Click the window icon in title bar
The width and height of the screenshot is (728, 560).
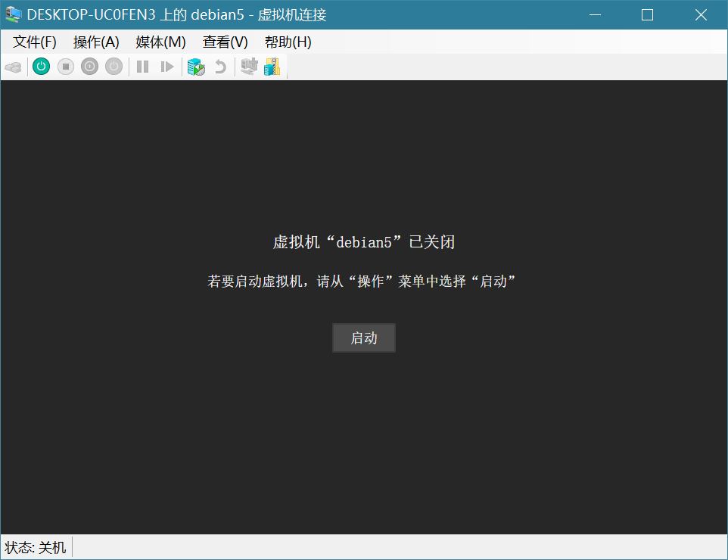coord(14,15)
